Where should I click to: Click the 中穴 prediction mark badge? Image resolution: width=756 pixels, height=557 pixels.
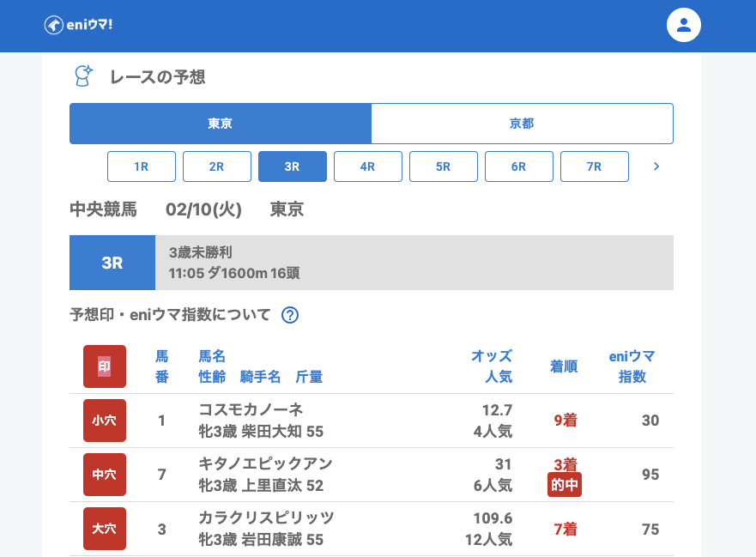(105, 475)
